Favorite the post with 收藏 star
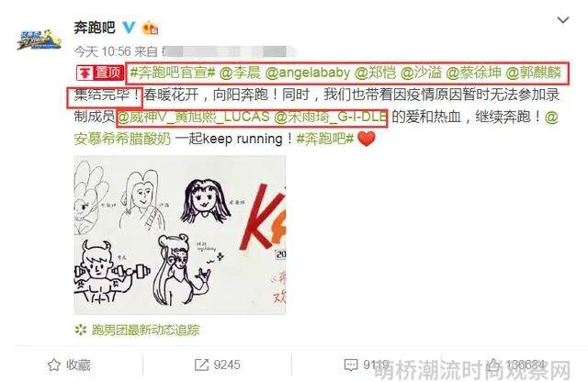The height and width of the screenshot is (382, 588). tap(69, 365)
